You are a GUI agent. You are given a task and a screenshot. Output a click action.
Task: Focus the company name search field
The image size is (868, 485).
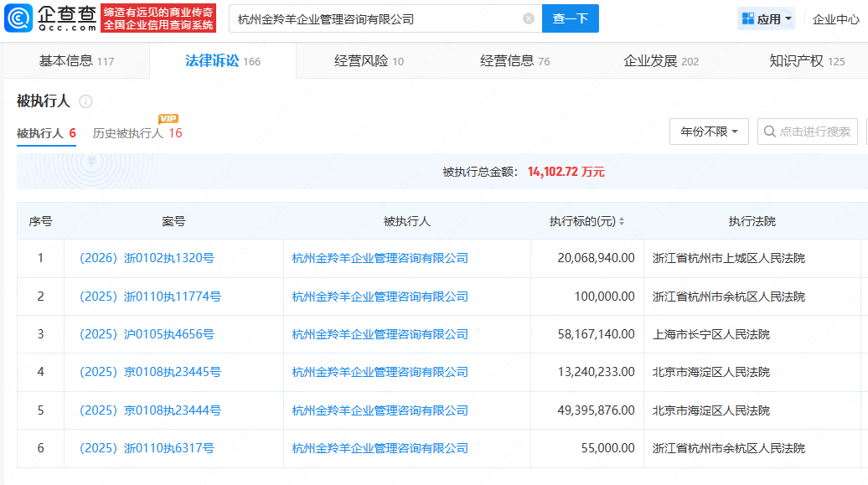pos(377,18)
